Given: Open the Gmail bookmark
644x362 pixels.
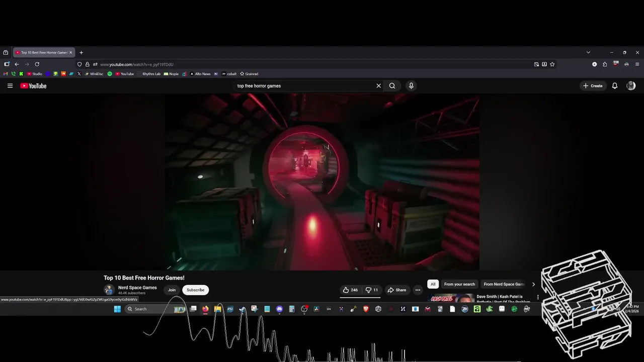Looking at the screenshot, I should [x=6, y=74].
